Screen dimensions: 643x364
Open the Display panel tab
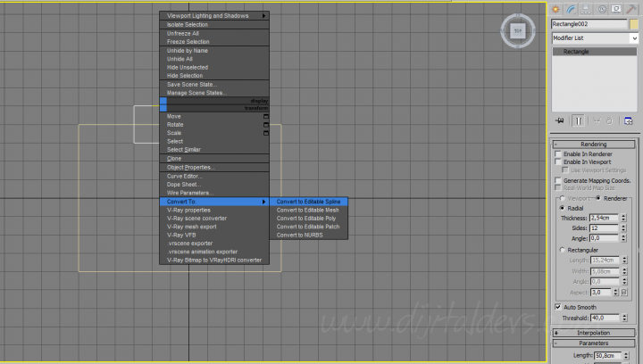[616, 9]
